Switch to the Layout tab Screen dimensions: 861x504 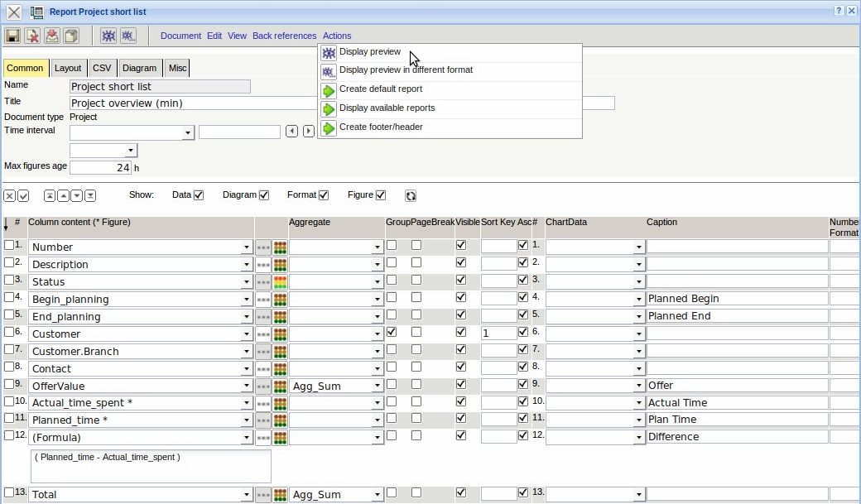coord(68,69)
